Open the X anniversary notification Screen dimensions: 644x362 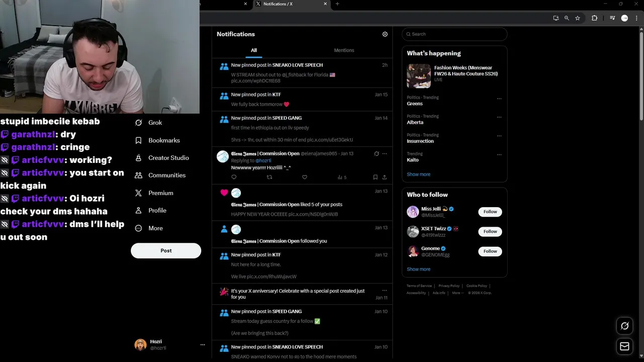302,294
